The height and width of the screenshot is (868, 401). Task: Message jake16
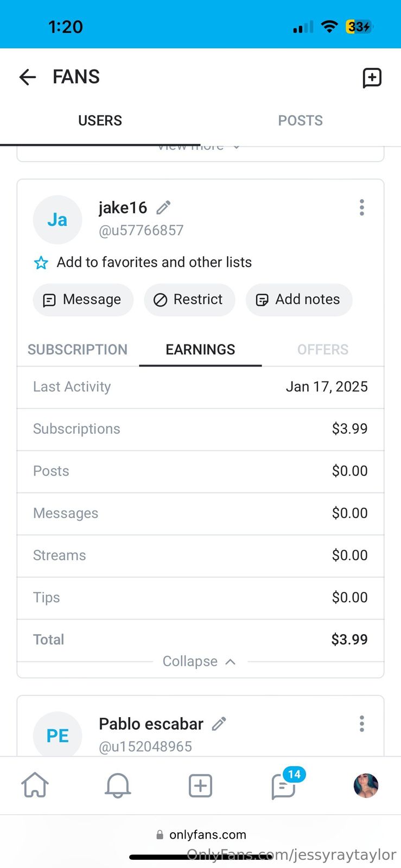tap(83, 299)
